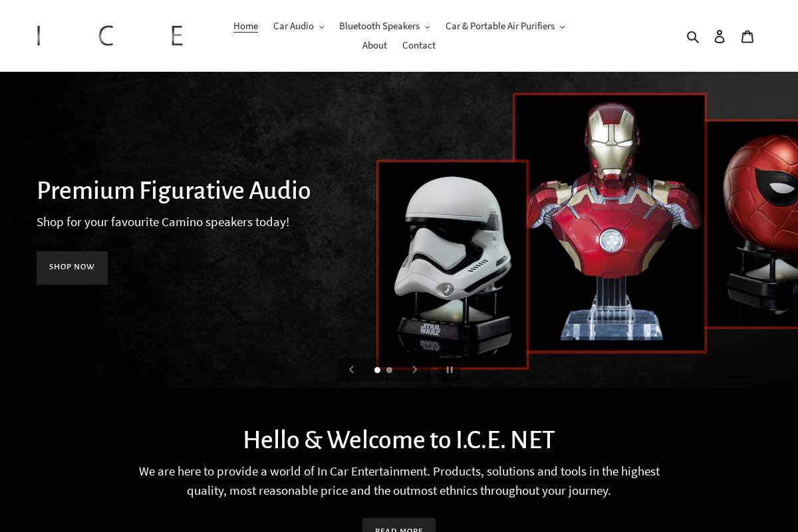Click the Read More button
Screen dimensions: 798x532
[x=399, y=525]
